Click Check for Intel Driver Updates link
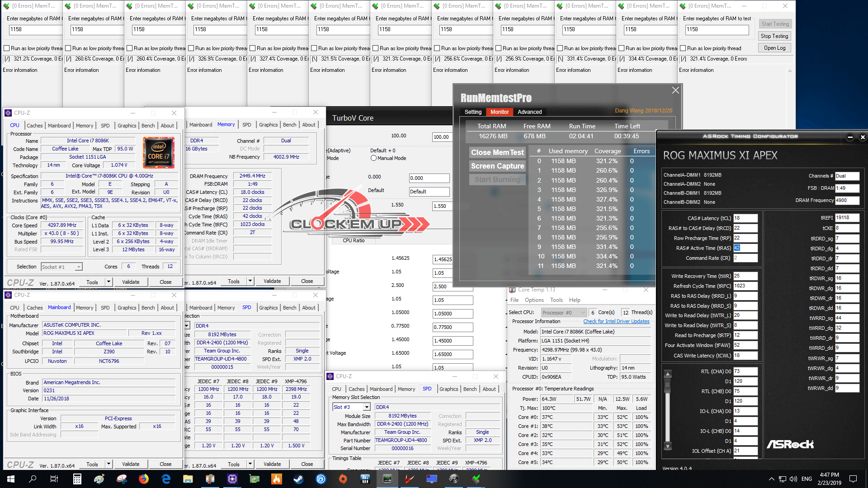The width and height of the screenshot is (868, 488). tap(616, 321)
